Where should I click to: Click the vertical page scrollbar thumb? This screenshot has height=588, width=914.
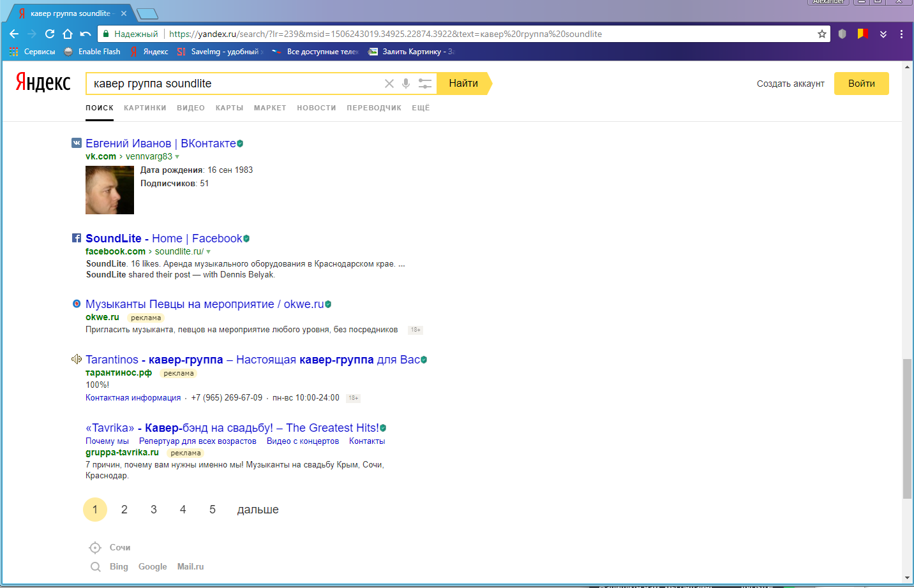pos(907,429)
